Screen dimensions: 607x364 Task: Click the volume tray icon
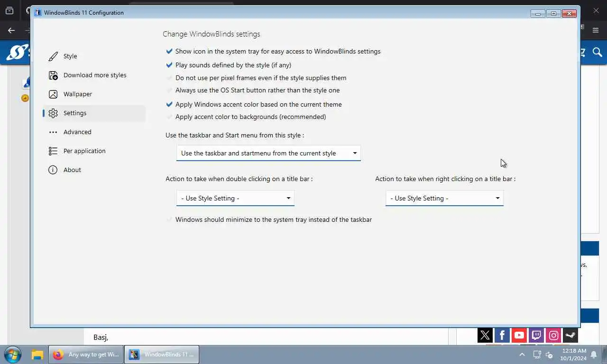click(x=550, y=355)
